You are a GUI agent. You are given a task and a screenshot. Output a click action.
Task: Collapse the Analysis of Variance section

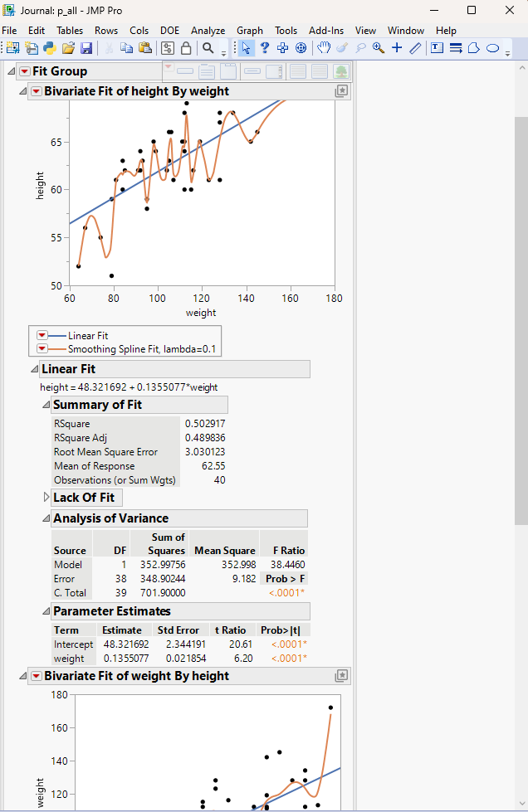pos(46,518)
